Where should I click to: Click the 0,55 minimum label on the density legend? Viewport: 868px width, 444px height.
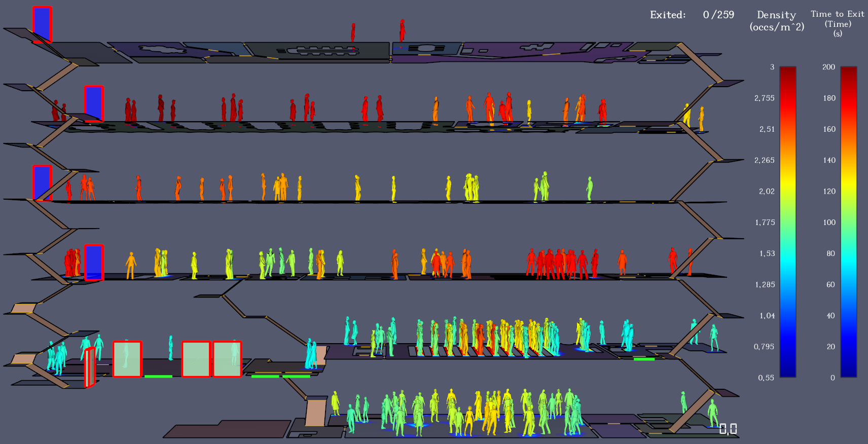(x=766, y=378)
